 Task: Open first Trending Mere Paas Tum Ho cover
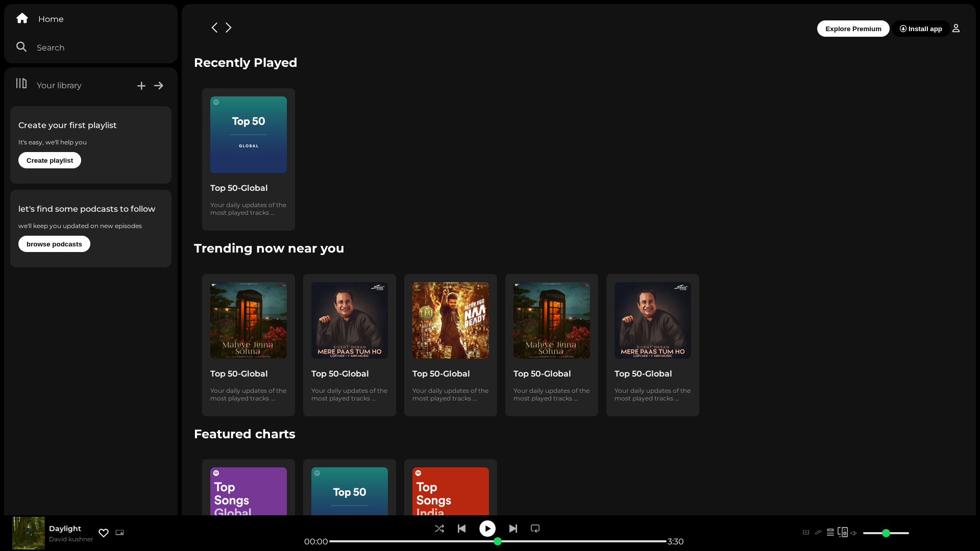pyautogui.click(x=350, y=320)
